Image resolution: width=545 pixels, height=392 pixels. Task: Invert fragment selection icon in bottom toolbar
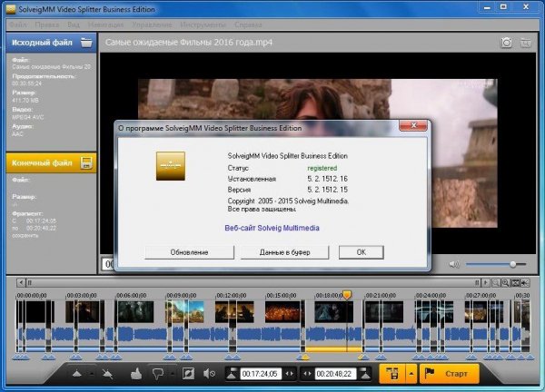[x=188, y=374]
